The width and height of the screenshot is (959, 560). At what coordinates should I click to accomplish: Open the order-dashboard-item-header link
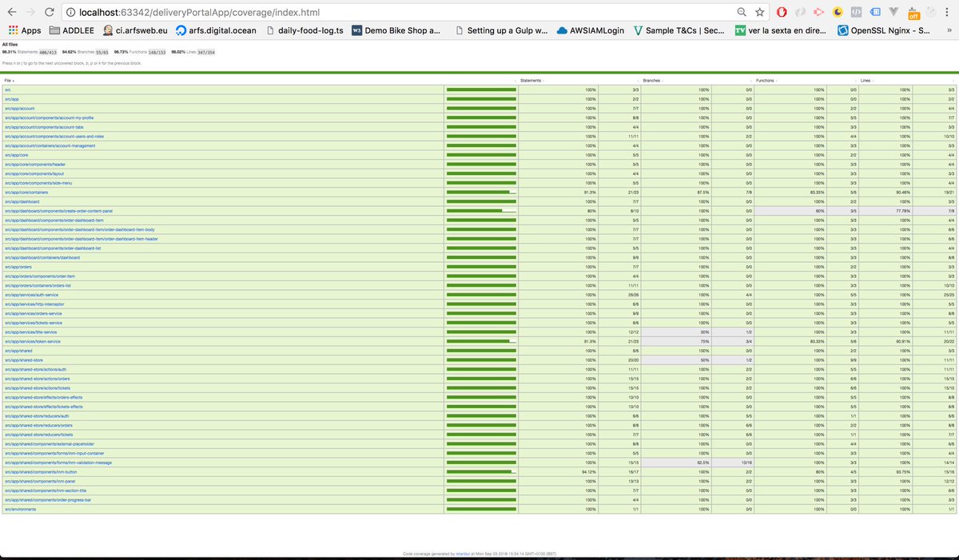point(81,239)
